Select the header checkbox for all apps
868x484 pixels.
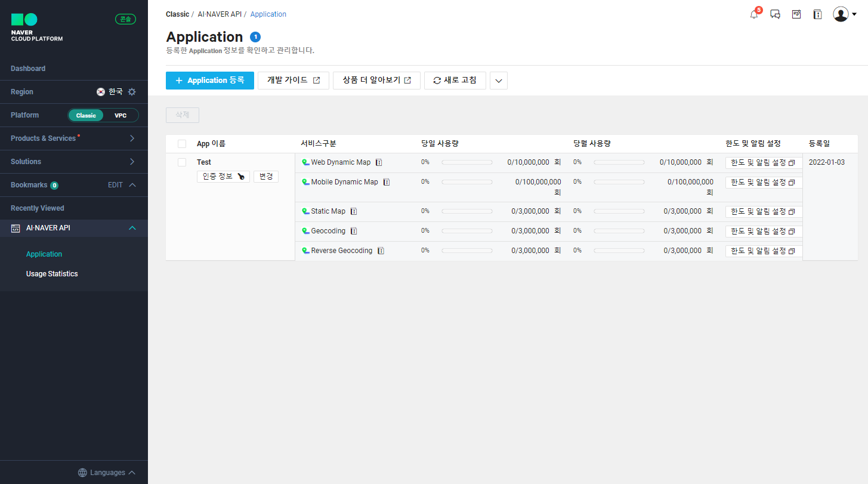click(182, 144)
